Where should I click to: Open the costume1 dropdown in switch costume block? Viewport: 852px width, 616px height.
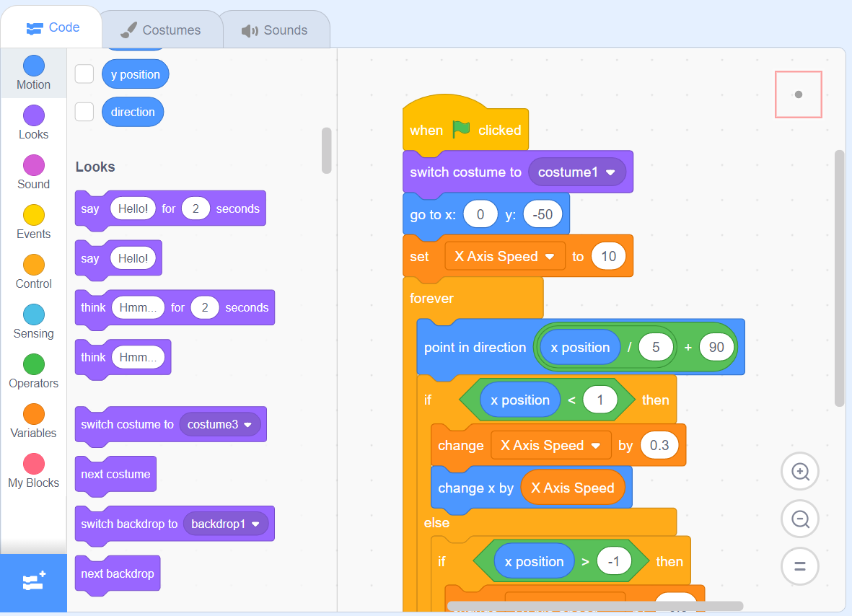point(578,172)
